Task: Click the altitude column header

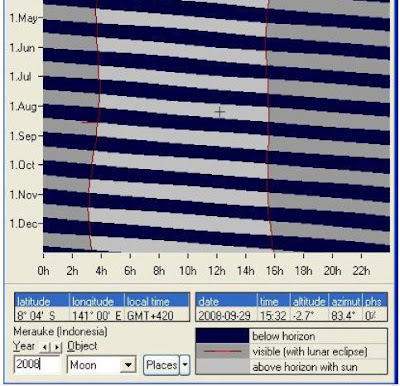Action: [309, 301]
